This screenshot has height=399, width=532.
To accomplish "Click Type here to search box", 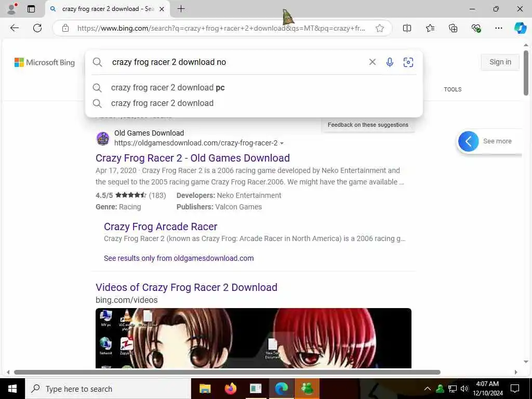I will click(108, 389).
